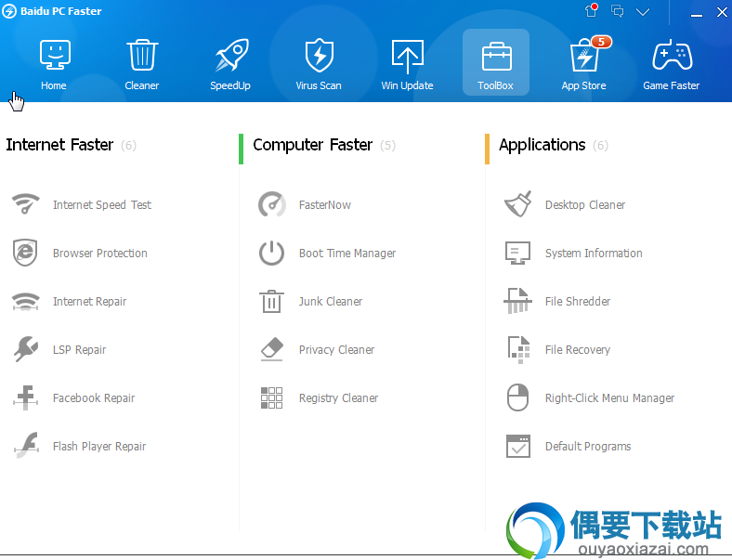732x560 pixels.
Task: Open the Win Update arrow icon
Action: (x=408, y=57)
